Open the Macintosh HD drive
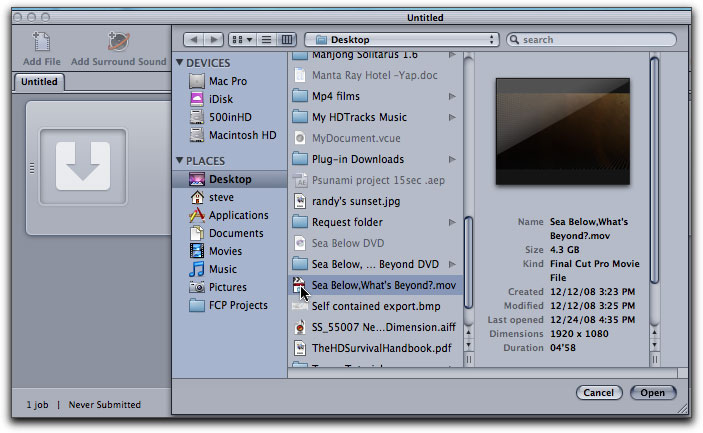 tap(232, 135)
